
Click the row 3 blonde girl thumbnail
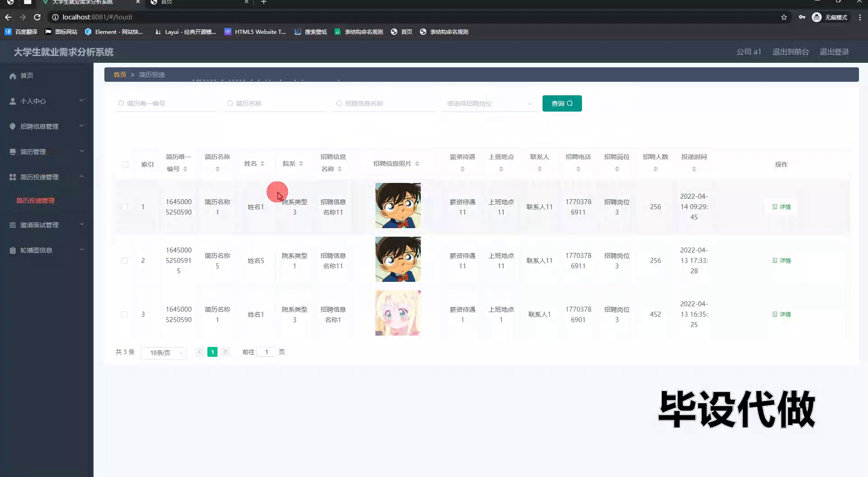(x=398, y=313)
